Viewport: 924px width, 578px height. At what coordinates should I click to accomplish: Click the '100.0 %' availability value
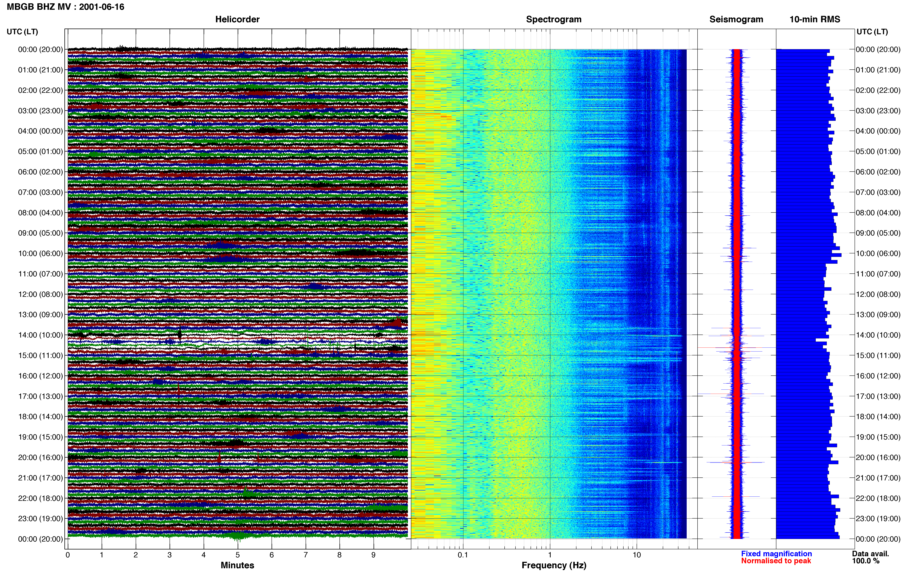[865, 561]
